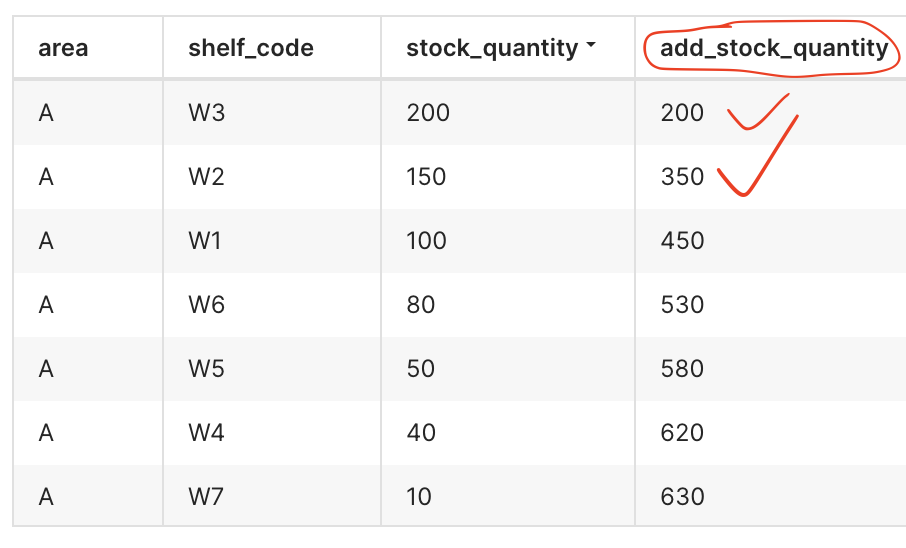
Task: Select the W2 shelf_code cell
Action: (207, 177)
